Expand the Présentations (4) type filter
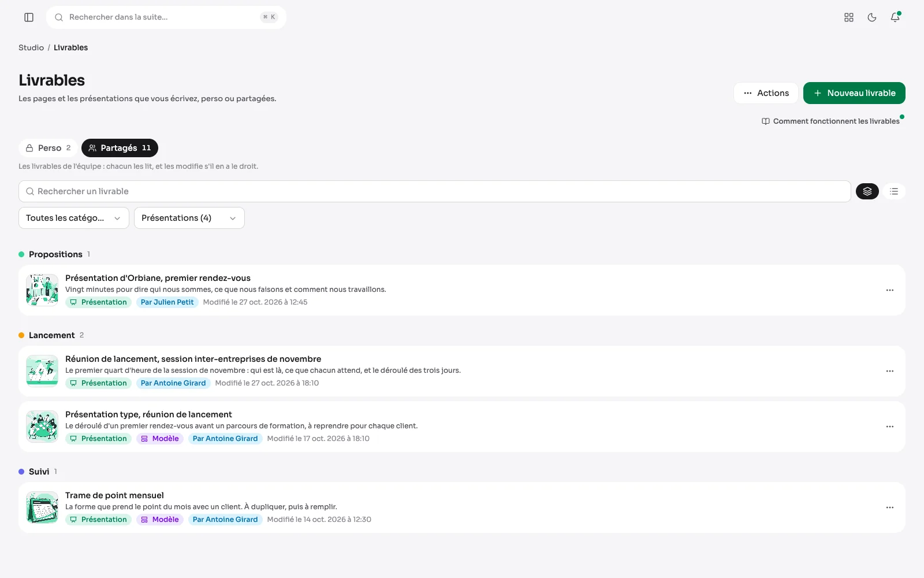Image resolution: width=924 pixels, height=578 pixels. click(189, 218)
